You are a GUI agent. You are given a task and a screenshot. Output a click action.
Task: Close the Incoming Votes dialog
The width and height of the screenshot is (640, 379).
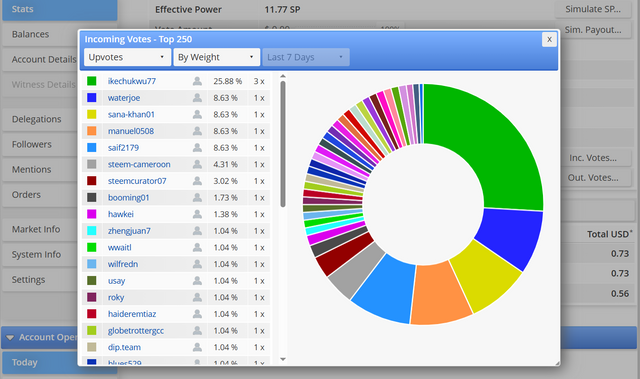(549, 39)
